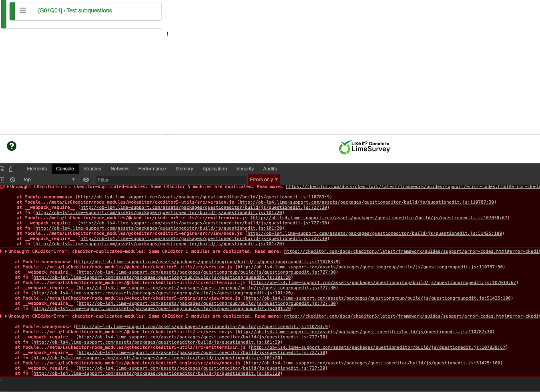Viewport: 540px width, 392px height.
Task: Click the LimeSurvey donate logo
Action: (x=364, y=147)
